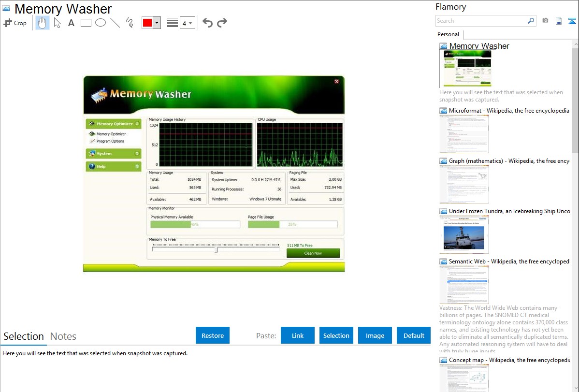
Task: Click the Physical Memory Available bar
Action: click(195, 224)
